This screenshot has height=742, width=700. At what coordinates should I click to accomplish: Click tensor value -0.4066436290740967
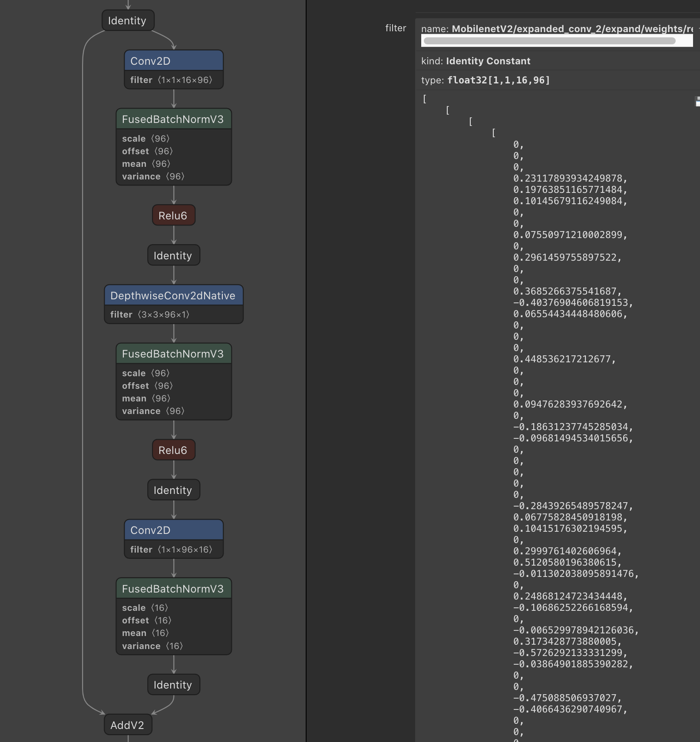[x=570, y=709]
